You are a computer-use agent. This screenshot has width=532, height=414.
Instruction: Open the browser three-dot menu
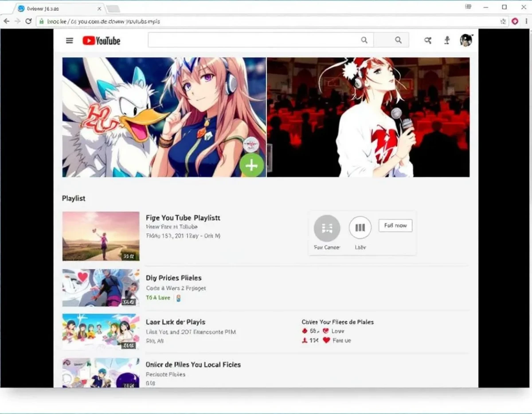pyautogui.click(x=526, y=21)
